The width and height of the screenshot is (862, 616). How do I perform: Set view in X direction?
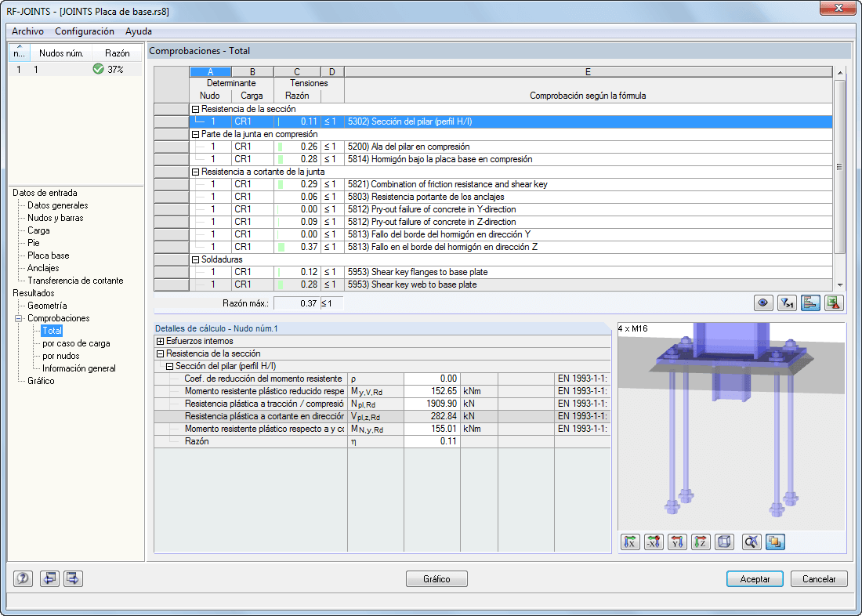point(630,542)
